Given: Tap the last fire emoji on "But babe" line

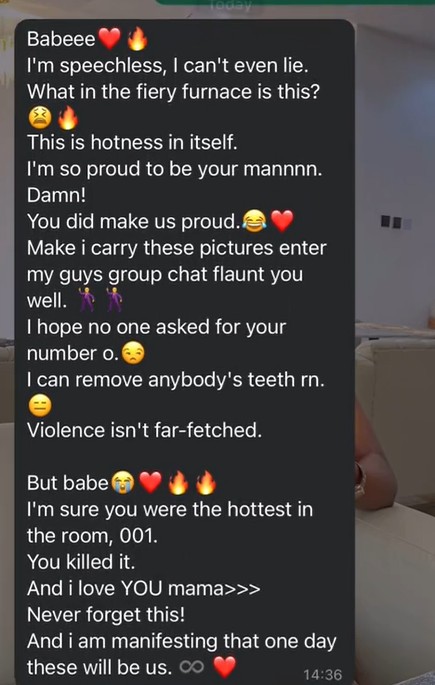Looking at the screenshot, I should coord(206,483).
